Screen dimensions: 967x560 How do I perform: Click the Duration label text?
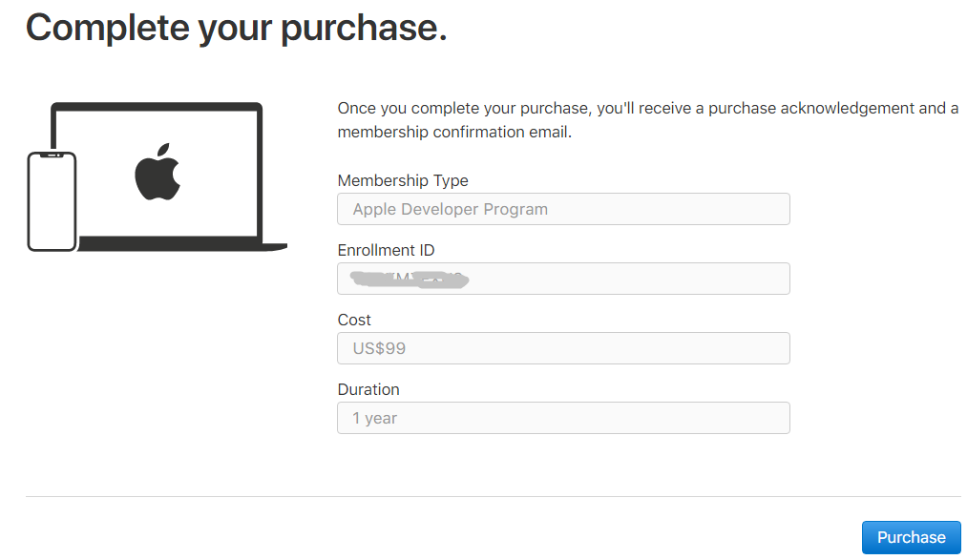368,389
